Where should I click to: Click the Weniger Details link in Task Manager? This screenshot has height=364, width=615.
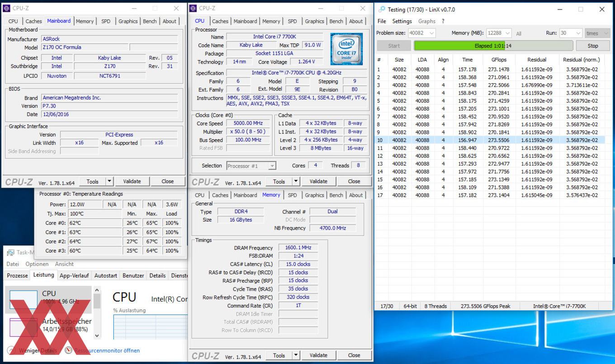pyautogui.click(x=38, y=350)
